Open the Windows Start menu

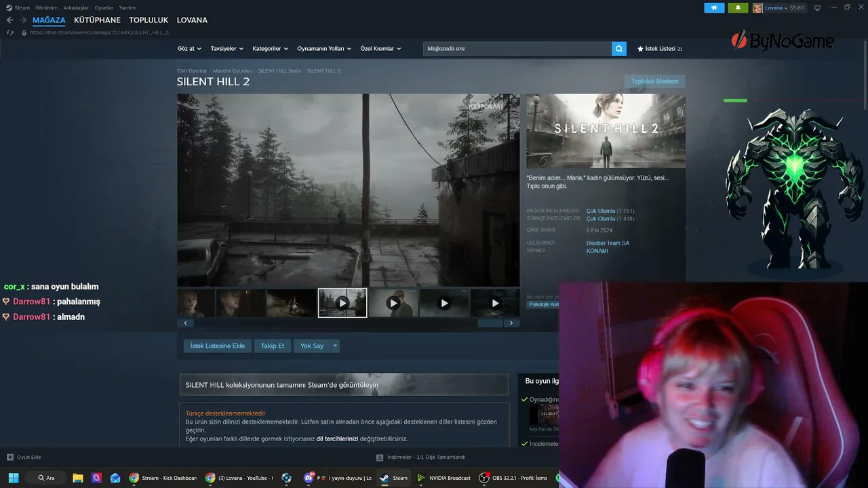coord(14,478)
